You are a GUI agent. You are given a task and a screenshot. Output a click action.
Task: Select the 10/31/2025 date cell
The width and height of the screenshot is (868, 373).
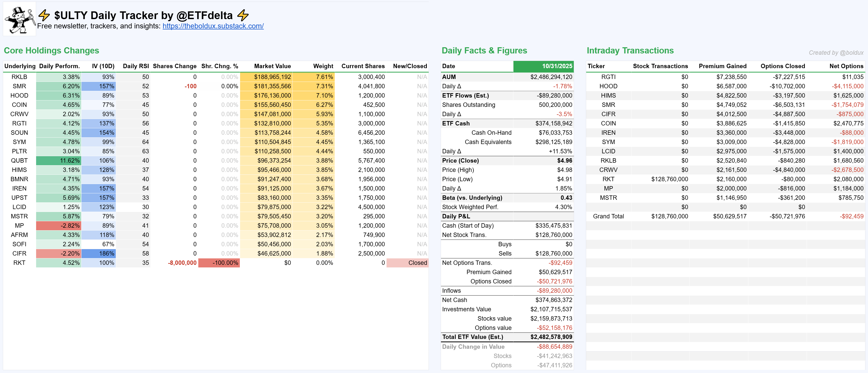click(543, 66)
